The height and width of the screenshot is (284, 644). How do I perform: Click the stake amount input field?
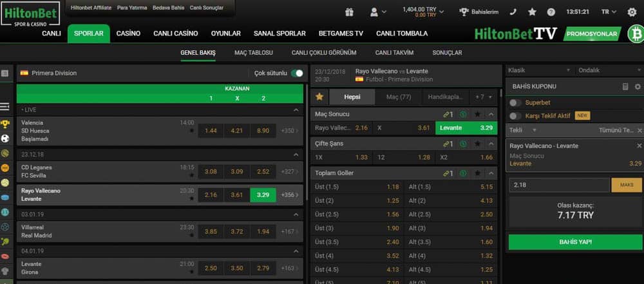click(559, 185)
